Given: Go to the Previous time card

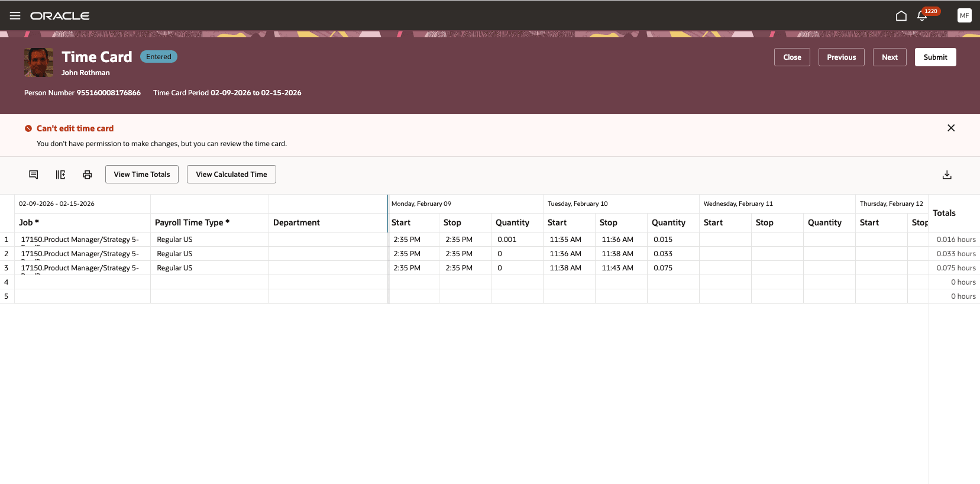Looking at the screenshot, I should [841, 57].
